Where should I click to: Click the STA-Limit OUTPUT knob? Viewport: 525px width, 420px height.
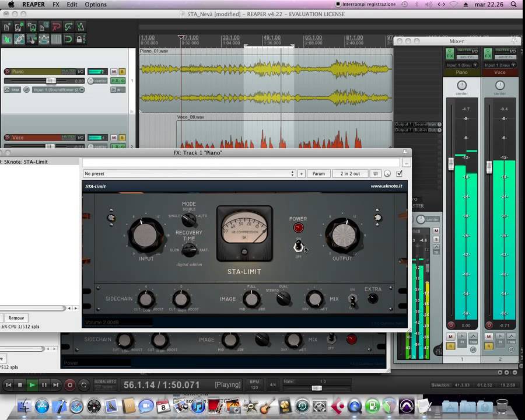click(342, 236)
